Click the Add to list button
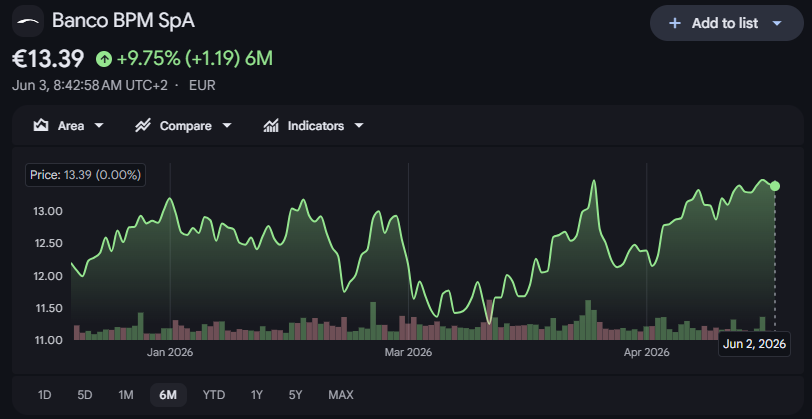 click(x=727, y=23)
